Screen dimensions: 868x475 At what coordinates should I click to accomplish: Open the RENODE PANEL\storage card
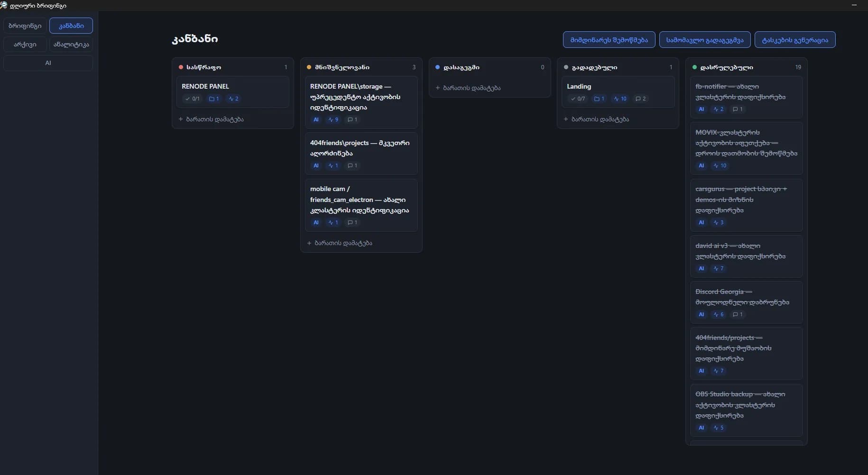[361, 102]
